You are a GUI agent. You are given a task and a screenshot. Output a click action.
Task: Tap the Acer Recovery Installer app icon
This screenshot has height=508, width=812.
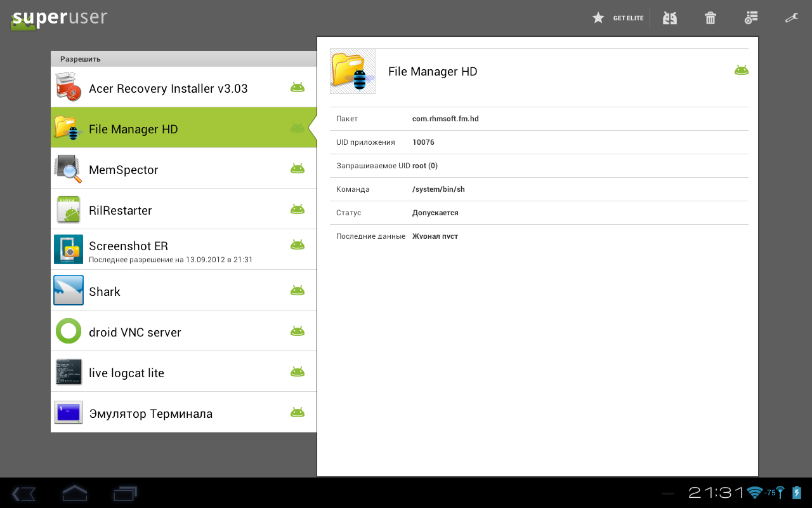(69, 87)
